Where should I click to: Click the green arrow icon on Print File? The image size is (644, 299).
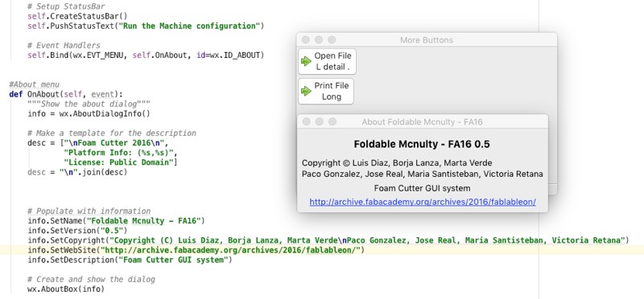[x=306, y=91]
